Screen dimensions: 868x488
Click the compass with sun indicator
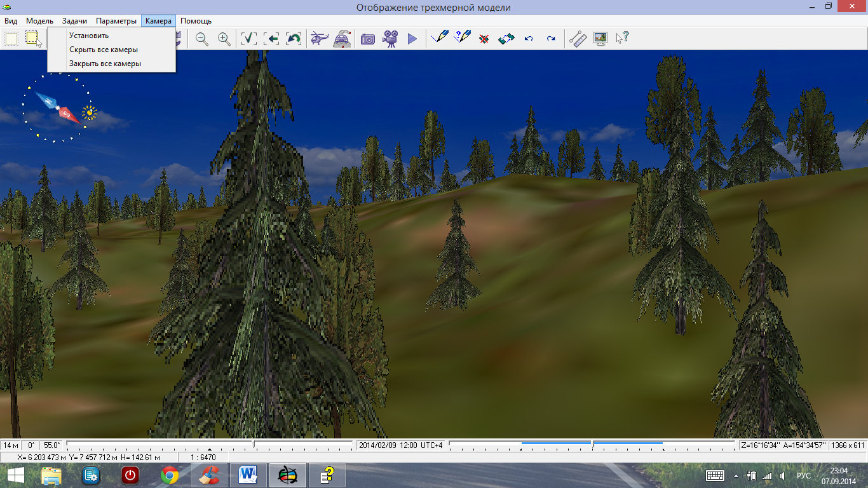[58, 108]
